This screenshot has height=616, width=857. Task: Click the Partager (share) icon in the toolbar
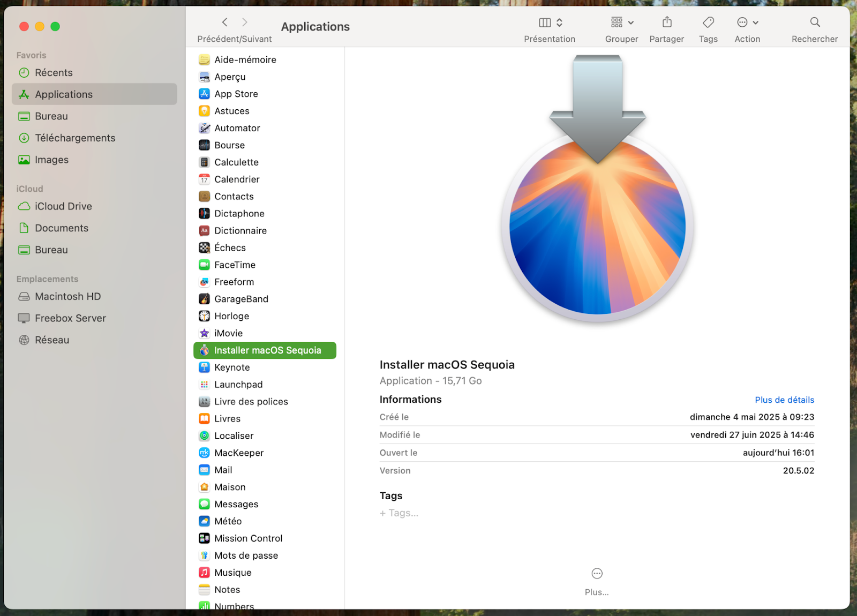(666, 22)
